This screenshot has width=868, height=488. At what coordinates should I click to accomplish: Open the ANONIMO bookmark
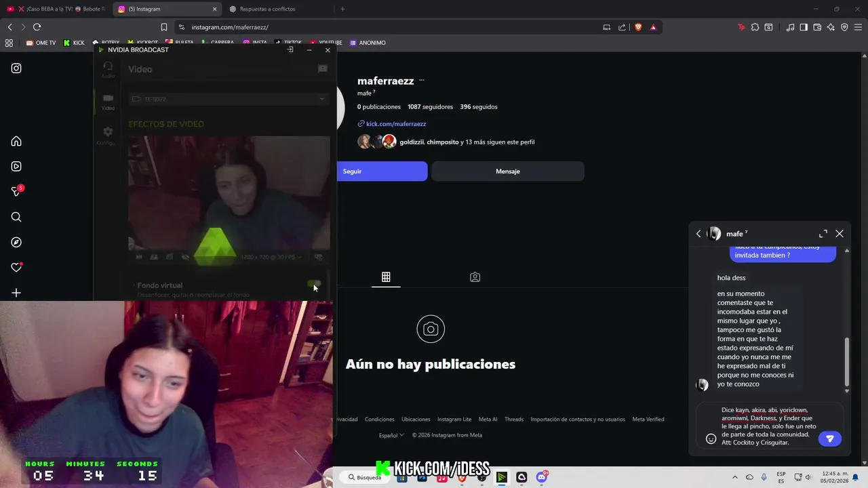coord(368,43)
